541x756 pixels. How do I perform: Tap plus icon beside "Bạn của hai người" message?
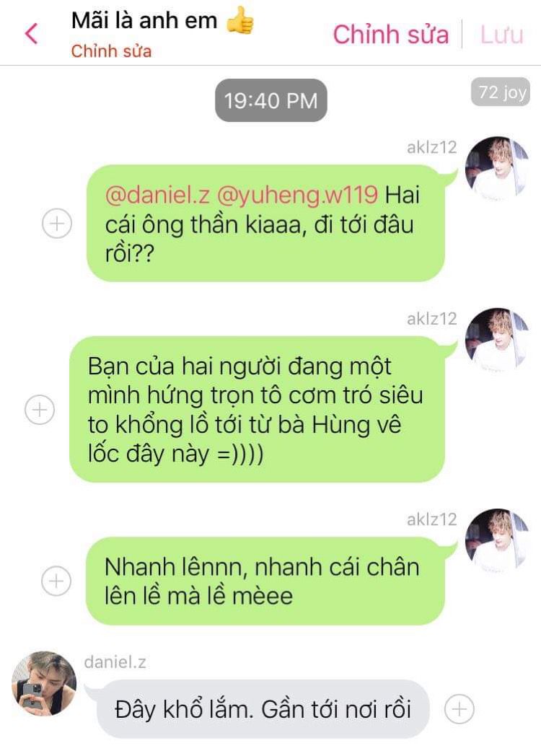click(x=40, y=410)
